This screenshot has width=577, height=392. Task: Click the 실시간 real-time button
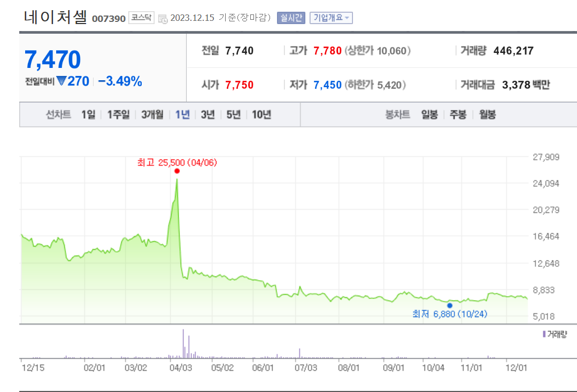[x=291, y=18]
